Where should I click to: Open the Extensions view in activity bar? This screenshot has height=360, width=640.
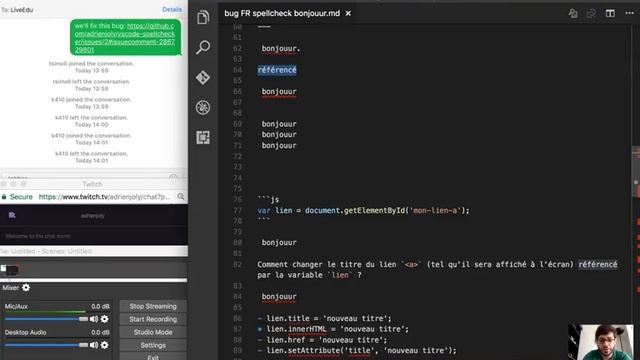click(x=203, y=137)
